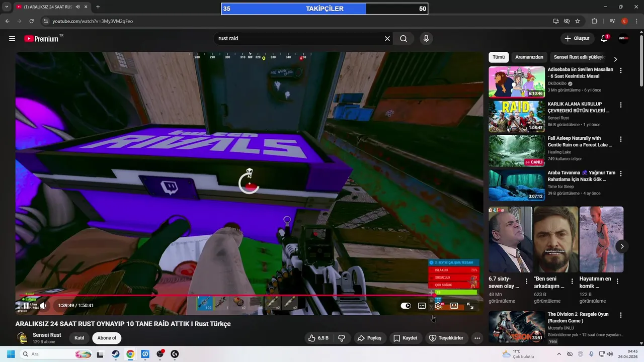The height and width of the screenshot is (362, 644).
Task: Run search with magnifier button
Action: point(404,39)
